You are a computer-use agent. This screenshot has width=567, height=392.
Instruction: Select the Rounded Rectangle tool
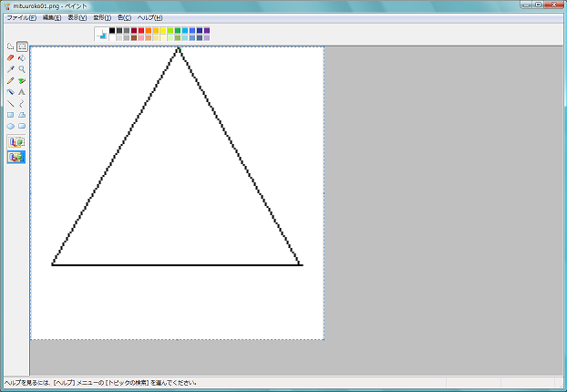22,126
